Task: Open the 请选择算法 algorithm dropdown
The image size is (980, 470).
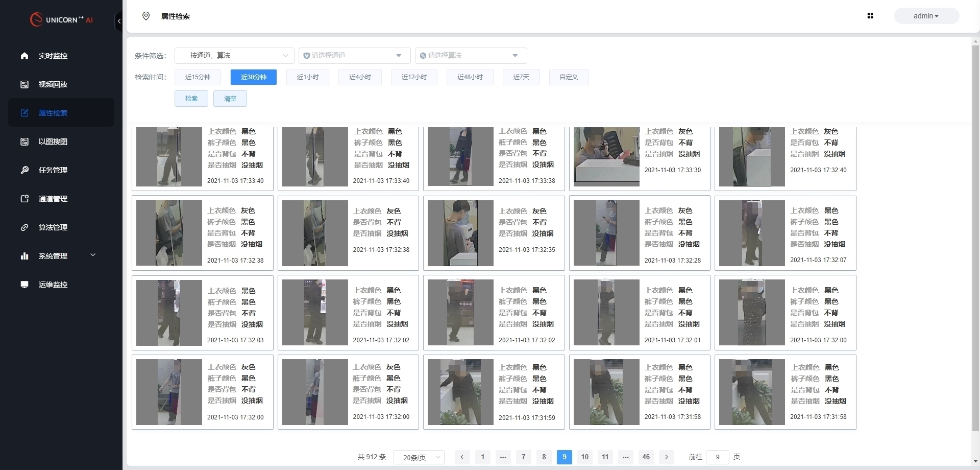Action: [471, 56]
